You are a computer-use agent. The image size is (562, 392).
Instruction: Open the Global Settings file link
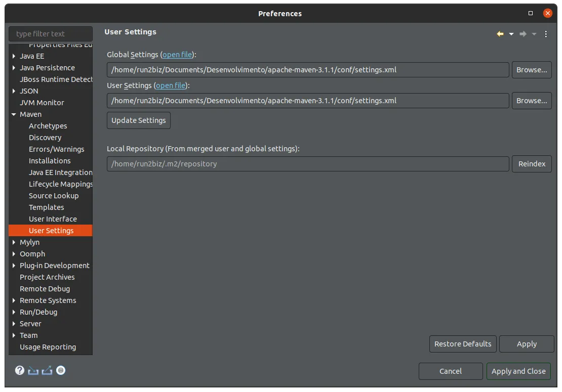pyautogui.click(x=177, y=55)
